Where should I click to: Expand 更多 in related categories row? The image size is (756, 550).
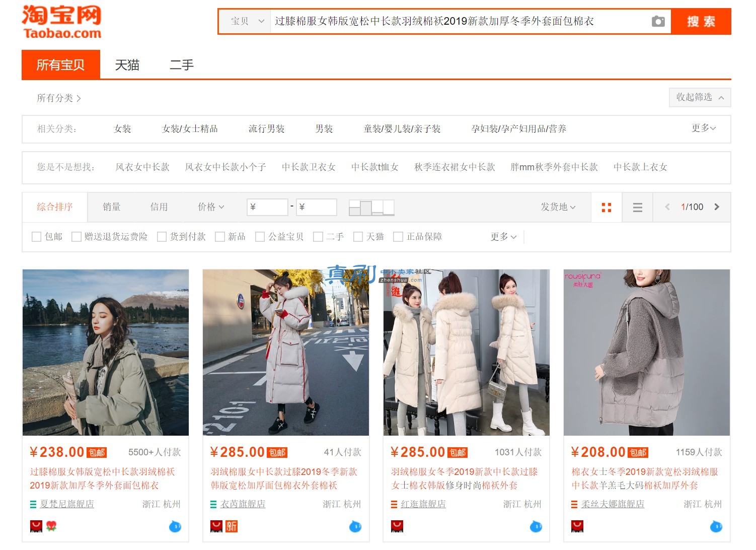pos(703,128)
